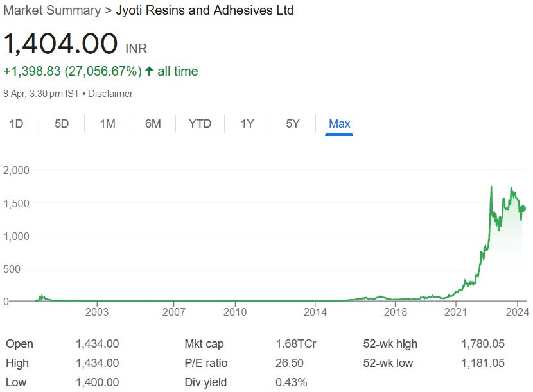Click the 2007 x-axis label
The image size is (533, 392).
point(173,312)
